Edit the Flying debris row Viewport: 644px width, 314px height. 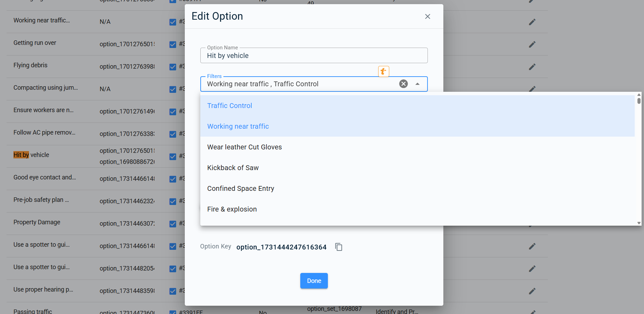pyautogui.click(x=532, y=67)
